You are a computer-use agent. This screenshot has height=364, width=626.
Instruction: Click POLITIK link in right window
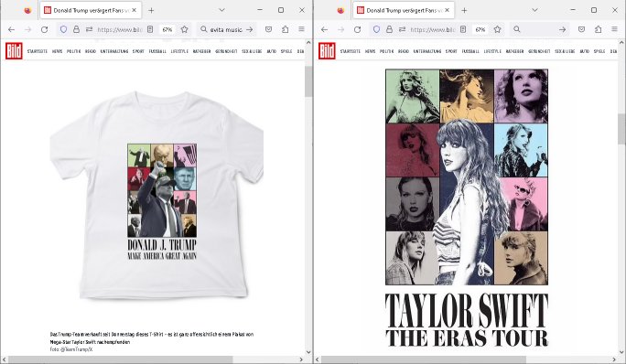point(386,51)
